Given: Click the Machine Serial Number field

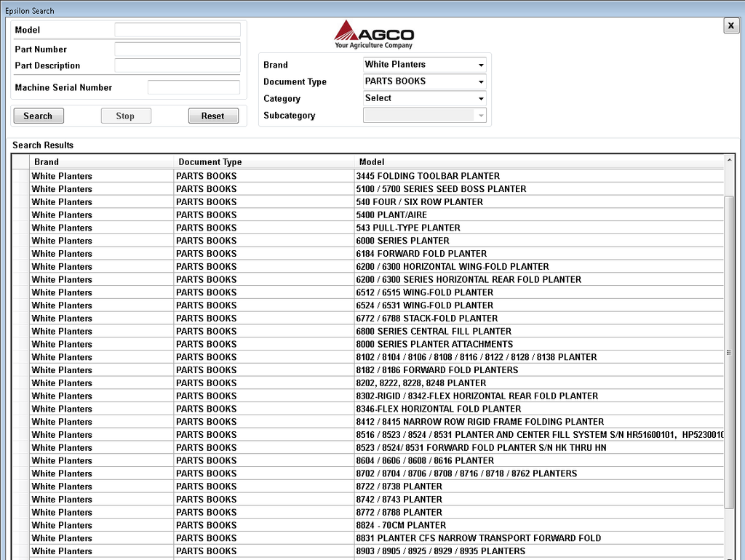Looking at the screenshot, I should (194, 87).
